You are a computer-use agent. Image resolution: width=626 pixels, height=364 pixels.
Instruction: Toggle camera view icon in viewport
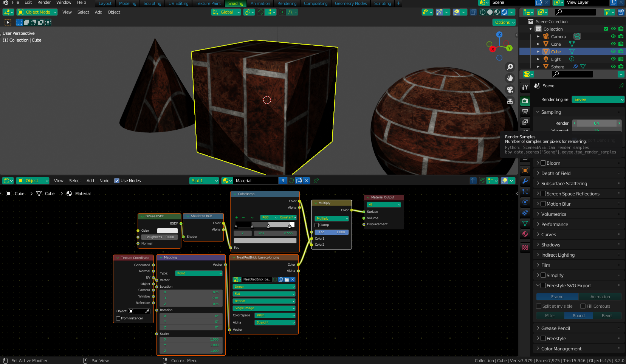pyautogui.click(x=510, y=90)
